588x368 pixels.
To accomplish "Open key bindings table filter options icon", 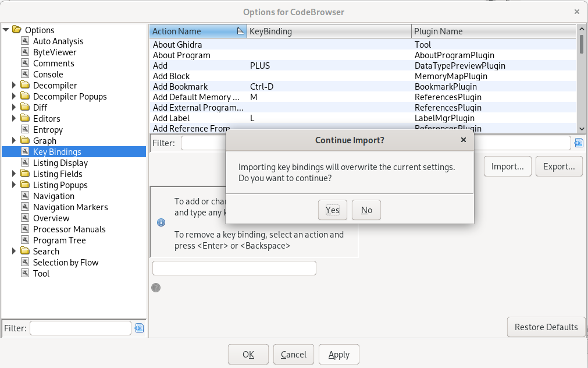I will pos(579,143).
